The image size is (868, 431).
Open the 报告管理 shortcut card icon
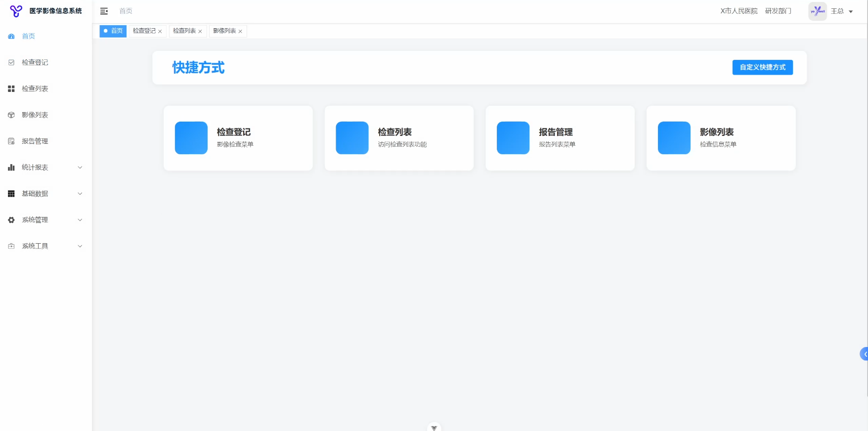pyautogui.click(x=513, y=138)
